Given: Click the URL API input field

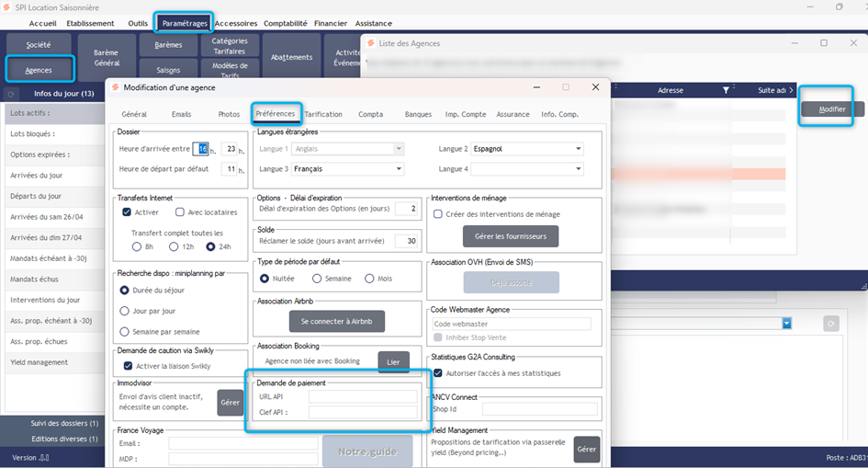Looking at the screenshot, I should click(x=362, y=397).
